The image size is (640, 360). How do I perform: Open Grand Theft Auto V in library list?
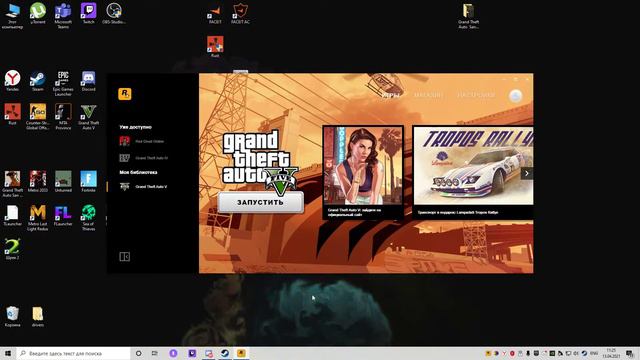coord(143,187)
